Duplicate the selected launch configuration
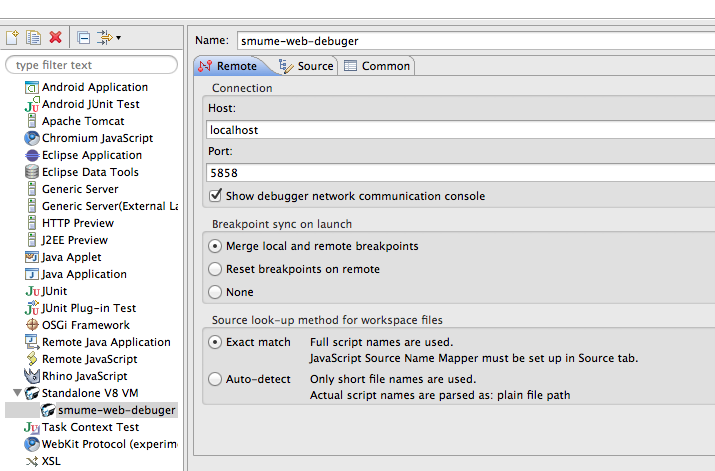Image resolution: width=715 pixels, height=471 pixels. coord(33,37)
